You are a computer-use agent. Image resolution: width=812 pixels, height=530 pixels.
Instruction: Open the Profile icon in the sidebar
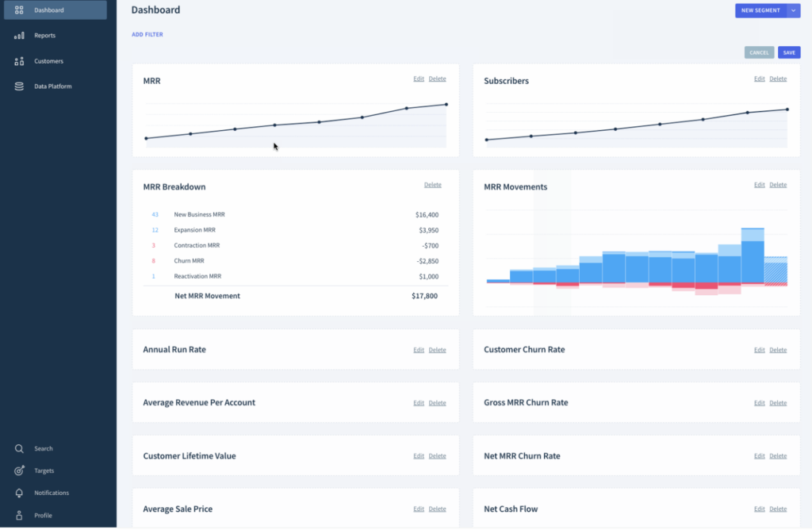18,515
